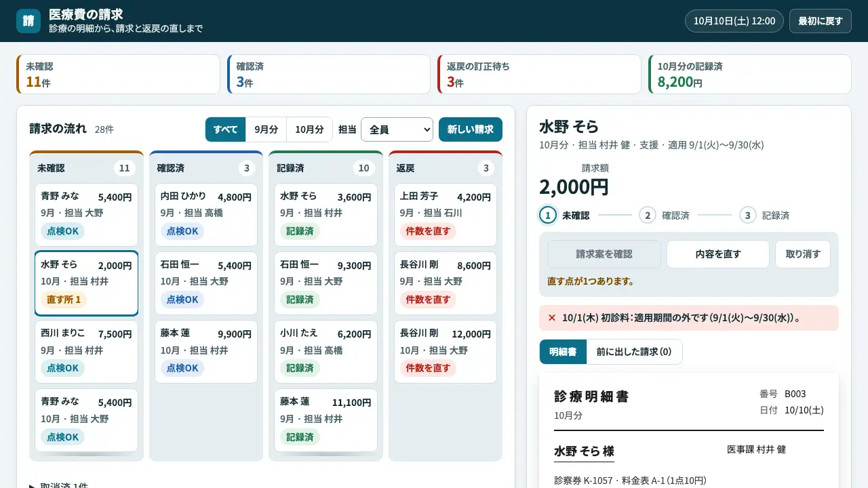Open the 青野 みな 9月 claim card
868x488 pixels.
tap(86, 215)
